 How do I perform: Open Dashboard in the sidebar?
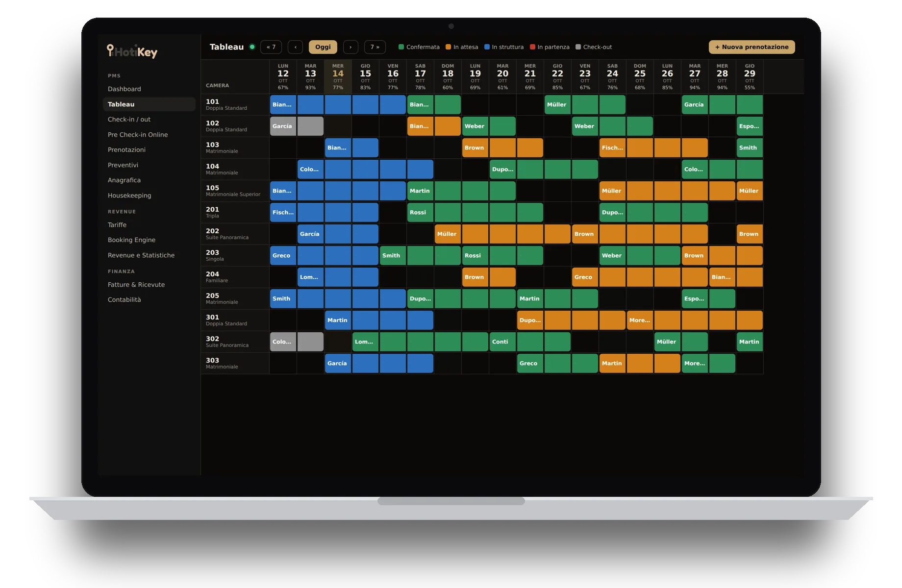point(149,89)
